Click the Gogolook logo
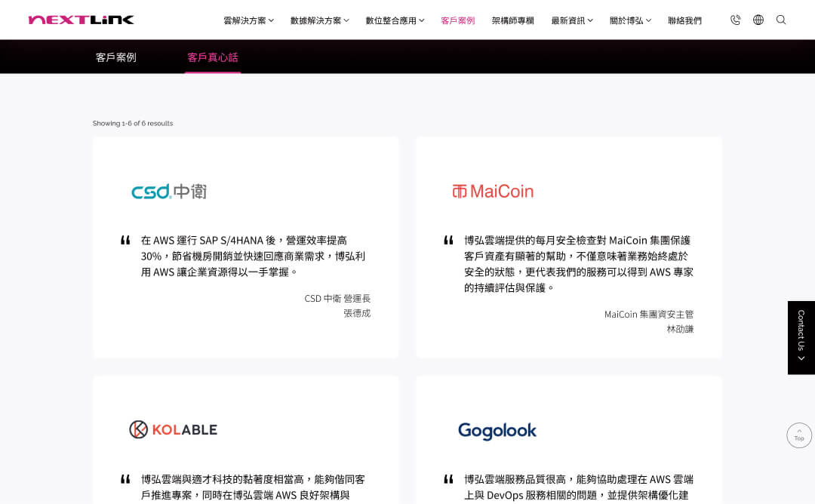The image size is (815, 504). 497,431
